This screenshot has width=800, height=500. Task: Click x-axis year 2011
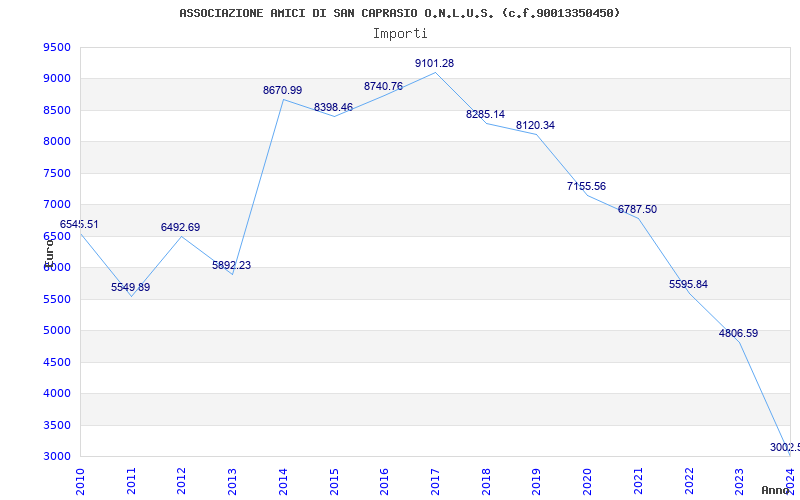click(131, 482)
